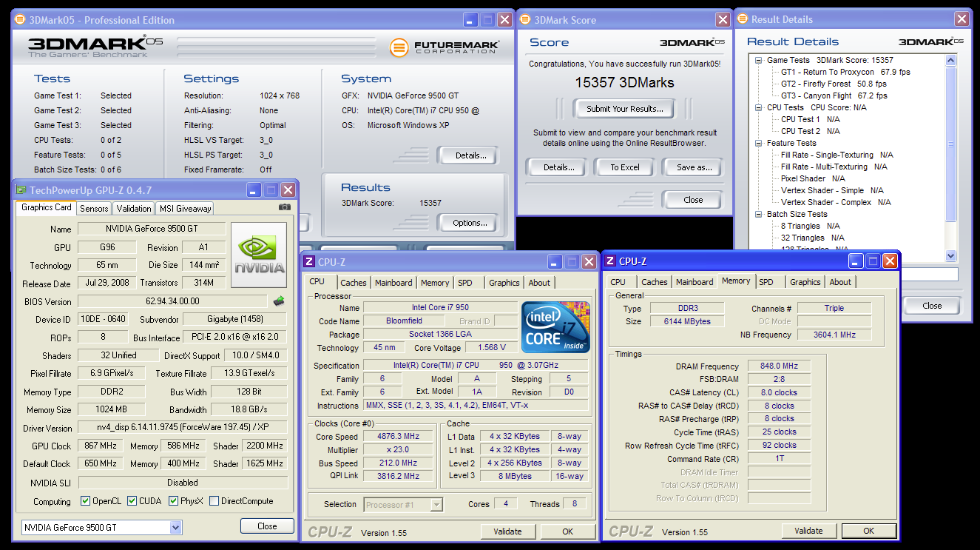Screen dimensions: 980x550
Task: Open the Validation tab in GPU-Z
Action: [x=134, y=209]
